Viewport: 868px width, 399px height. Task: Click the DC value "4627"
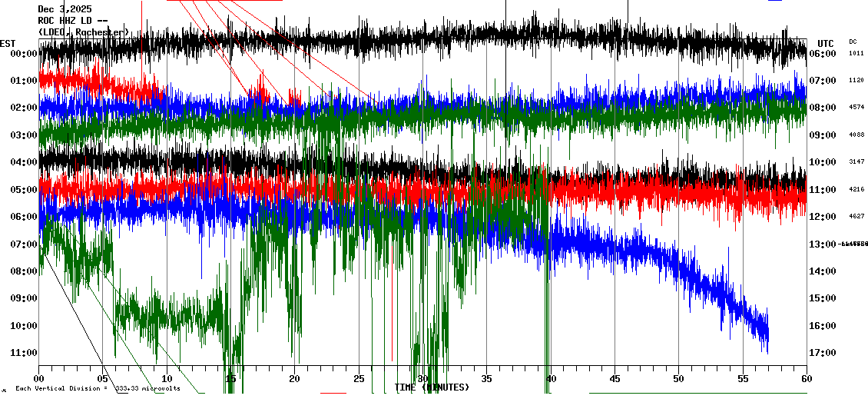tap(856, 217)
